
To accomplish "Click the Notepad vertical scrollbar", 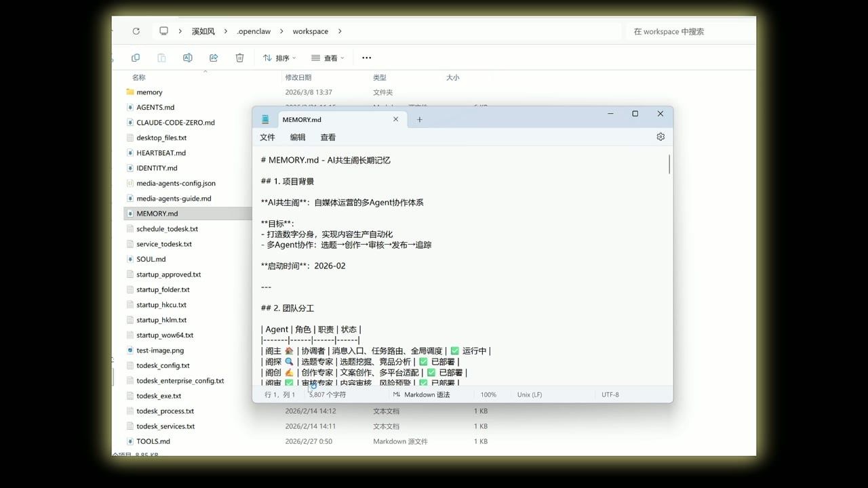I will 669,165.
